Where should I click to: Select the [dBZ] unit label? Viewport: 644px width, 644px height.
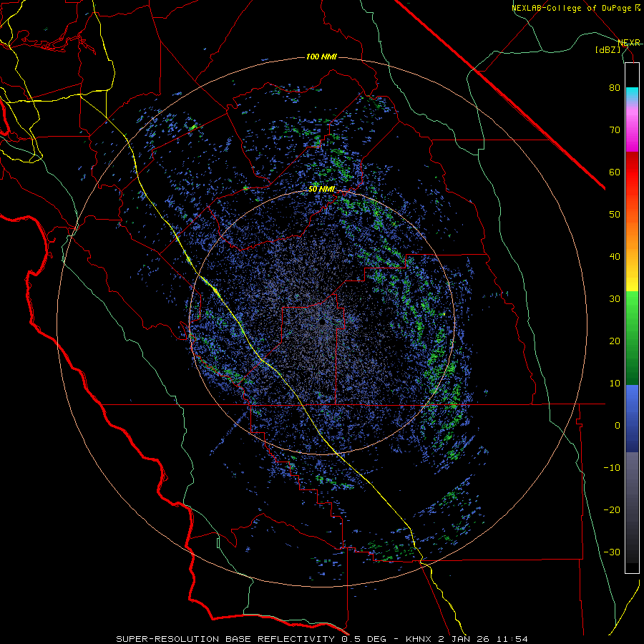point(608,49)
